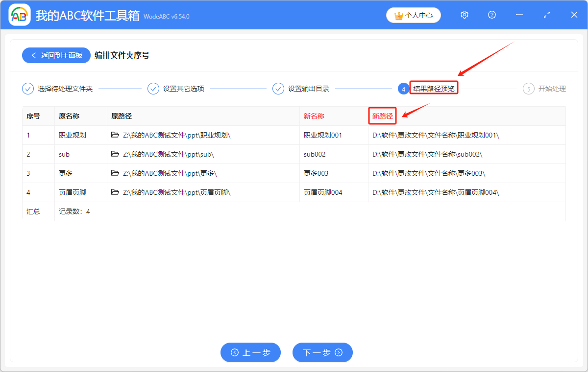The image size is (588, 372).
Task: Click the folder icon beside 职业规划 path
Action: click(116, 135)
